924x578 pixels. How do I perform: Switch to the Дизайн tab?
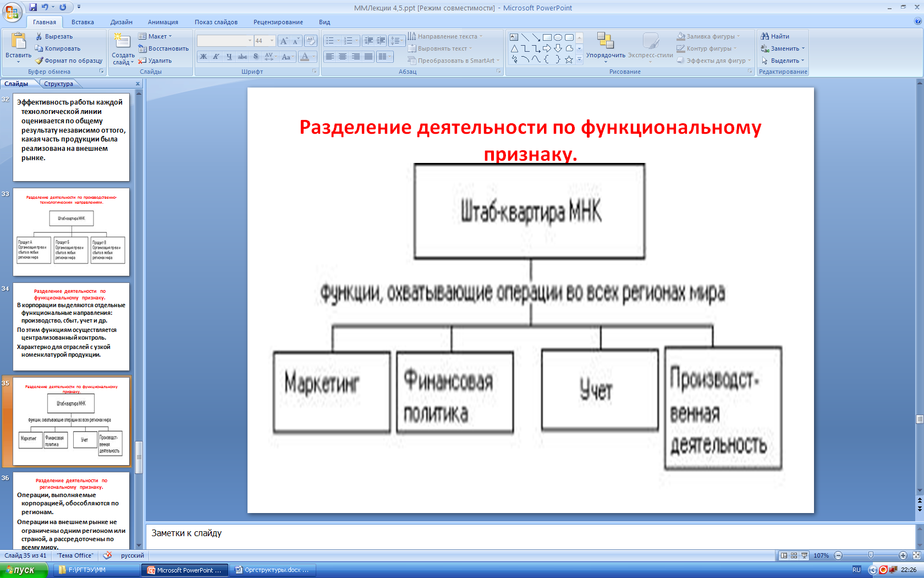(121, 22)
